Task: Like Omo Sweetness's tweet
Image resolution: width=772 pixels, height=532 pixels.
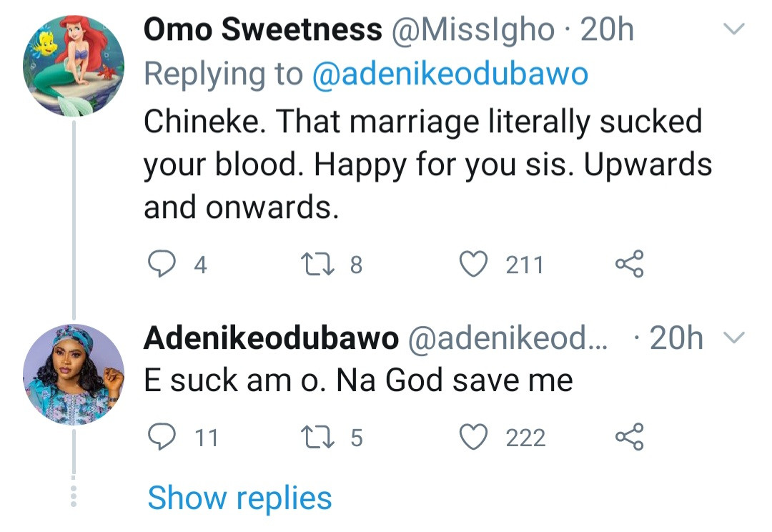Action: 472,265
